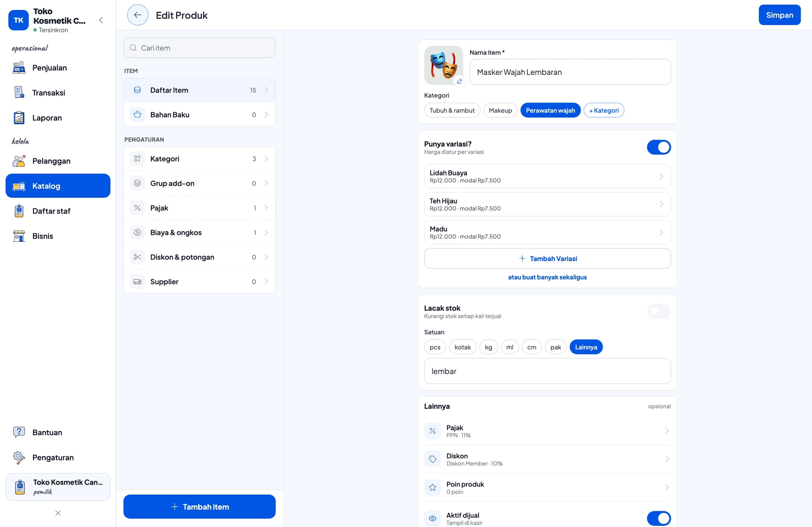The image size is (812, 527).
Task: Click atau buat banyak sekaligus link
Action: (547, 277)
